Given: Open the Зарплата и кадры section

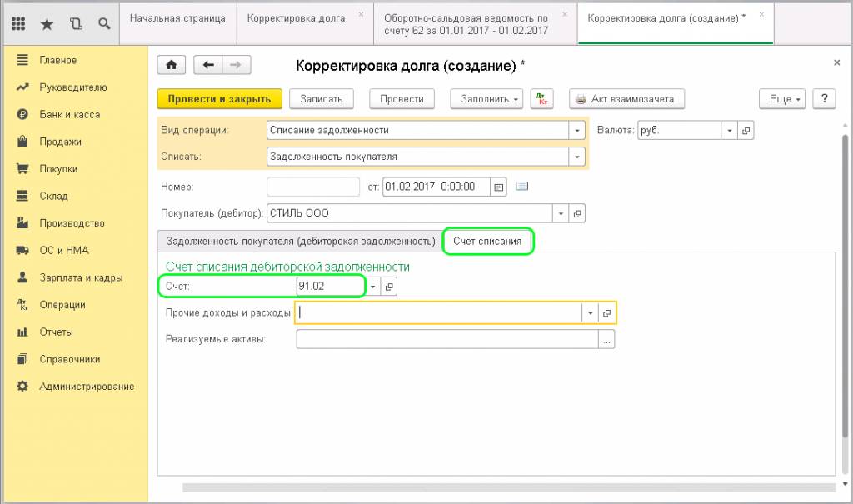Looking at the screenshot, I should click(x=81, y=277).
